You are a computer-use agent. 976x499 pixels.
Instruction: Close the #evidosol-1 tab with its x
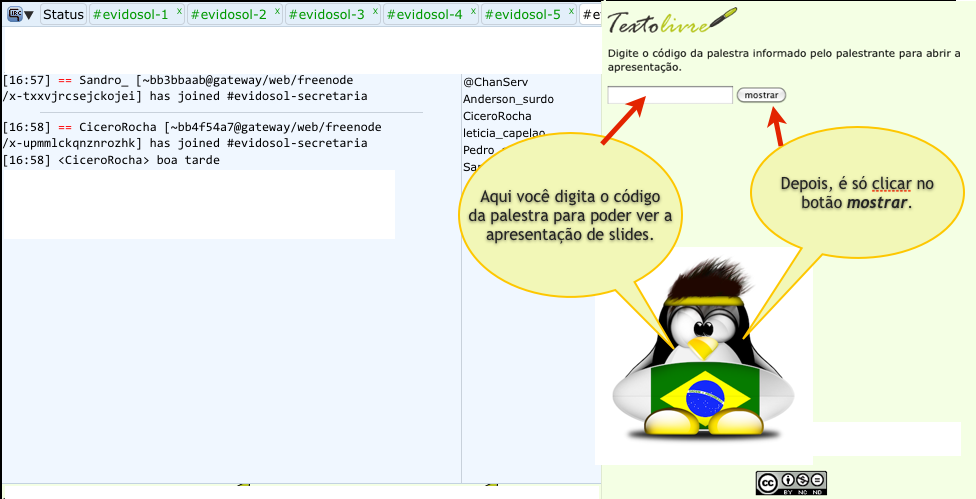pyautogui.click(x=179, y=11)
